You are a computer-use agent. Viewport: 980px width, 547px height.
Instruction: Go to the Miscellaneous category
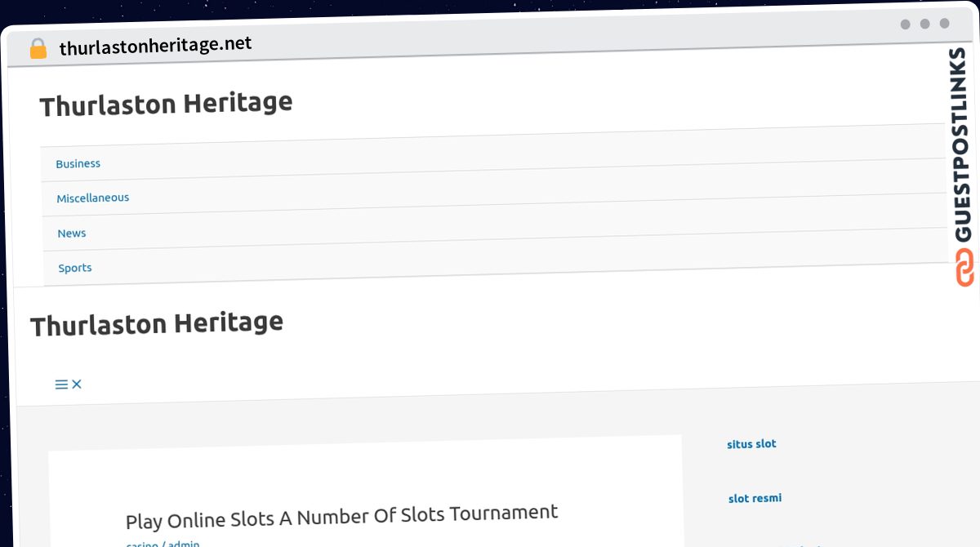tap(93, 198)
